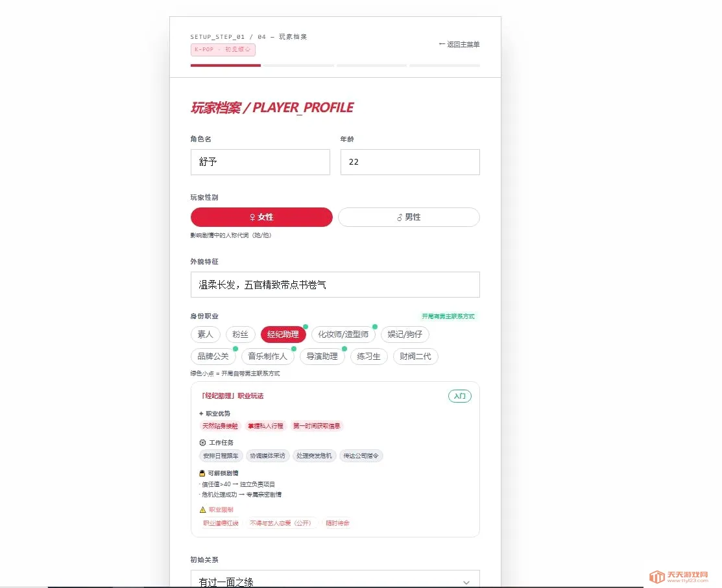Pick the 练习生 occupation chip
722x588 pixels.
[369, 357]
